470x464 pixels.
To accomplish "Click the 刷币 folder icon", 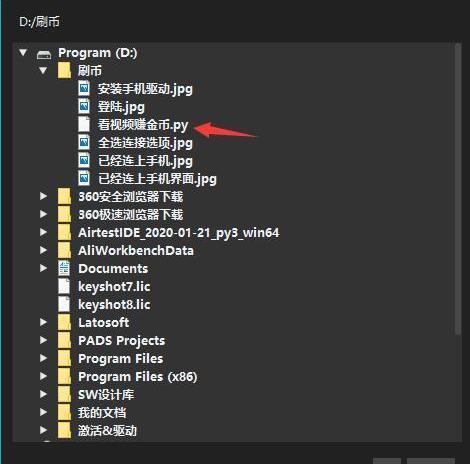I will click(x=64, y=70).
